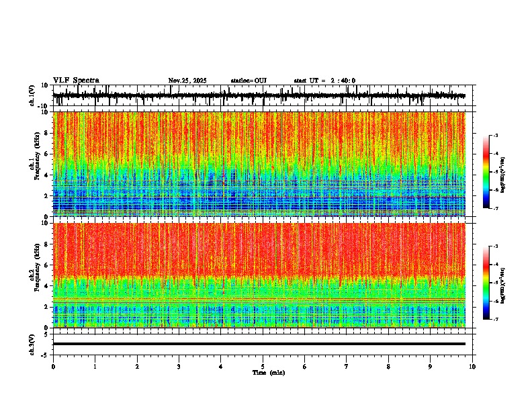
Task: Click the ch.1 spectrogram color scale bar
Action: 486,172
